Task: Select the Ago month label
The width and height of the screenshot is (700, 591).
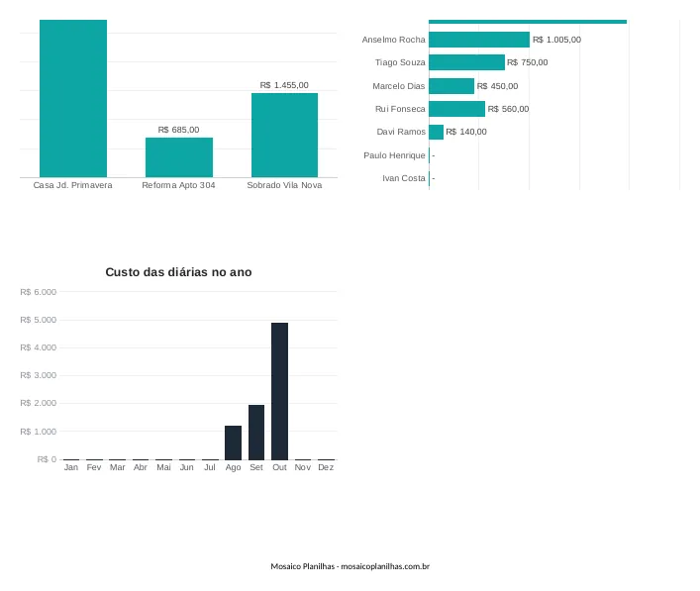Action: click(233, 467)
